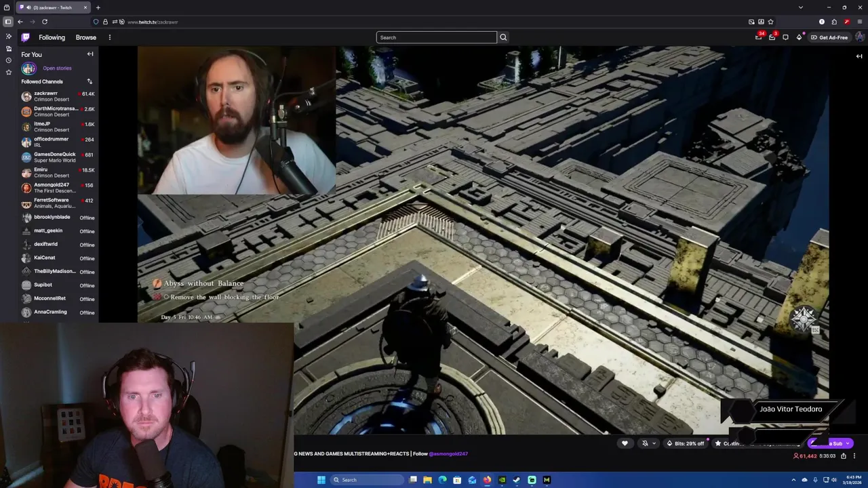Click browser back arrow
The height and width of the screenshot is (488, 868).
[x=20, y=22]
